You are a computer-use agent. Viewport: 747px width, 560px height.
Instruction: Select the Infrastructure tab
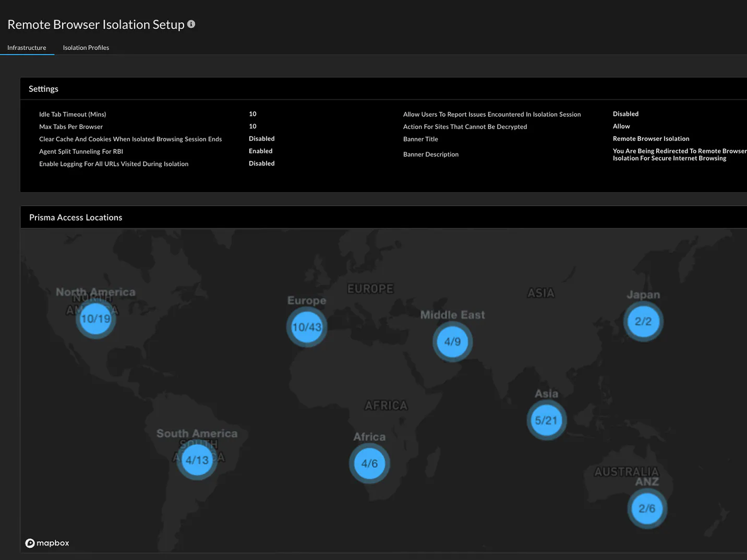(27, 47)
